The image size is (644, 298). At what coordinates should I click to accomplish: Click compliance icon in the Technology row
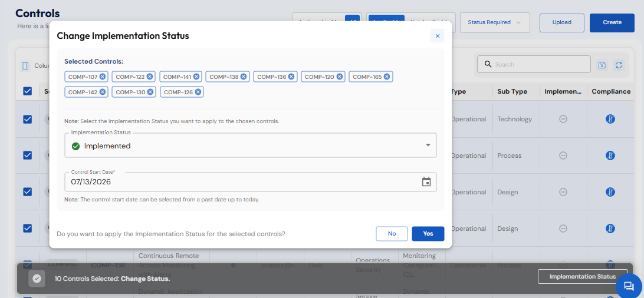tap(610, 119)
